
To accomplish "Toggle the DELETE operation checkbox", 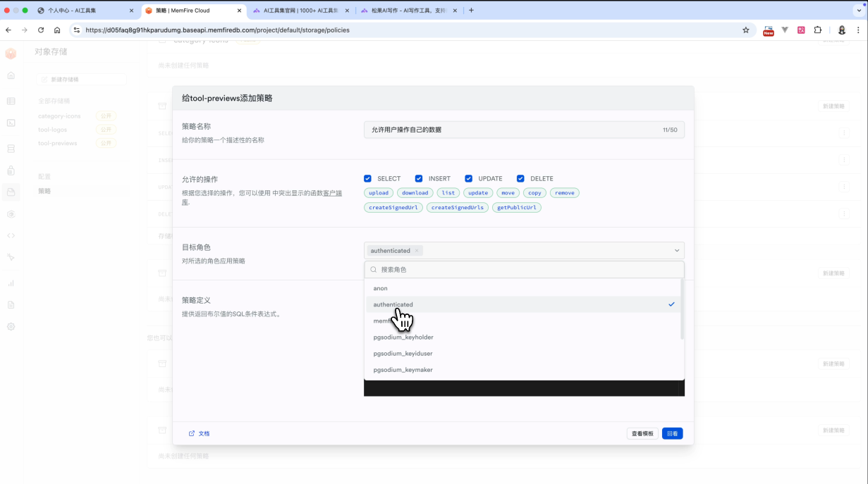I will 520,179.
